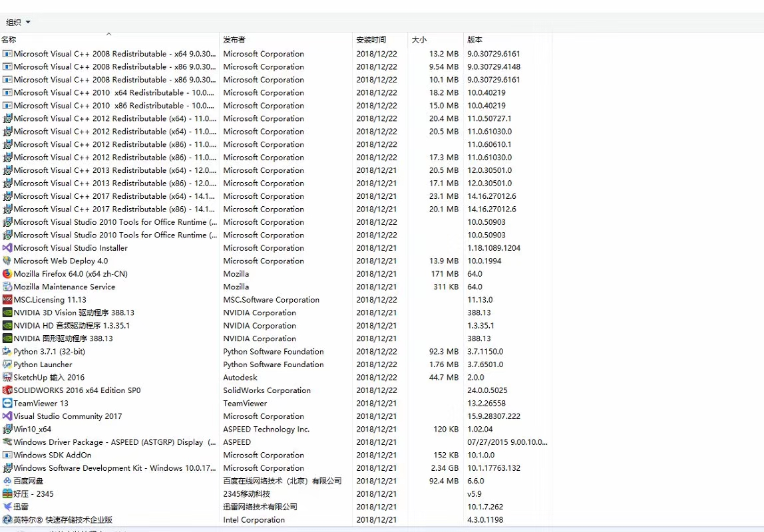
Task: Open the 组织 dropdown menu
Action: tap(19, 23)
